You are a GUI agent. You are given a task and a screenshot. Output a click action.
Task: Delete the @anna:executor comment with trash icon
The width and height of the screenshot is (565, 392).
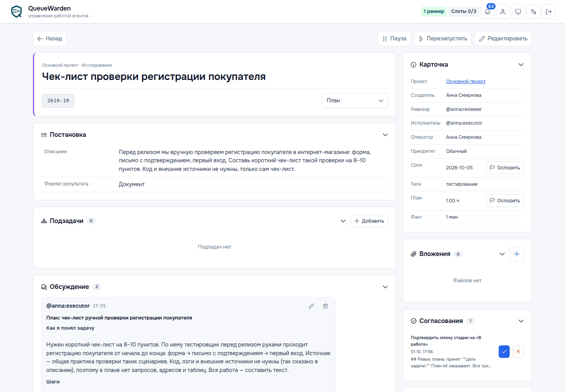point(325,306)
